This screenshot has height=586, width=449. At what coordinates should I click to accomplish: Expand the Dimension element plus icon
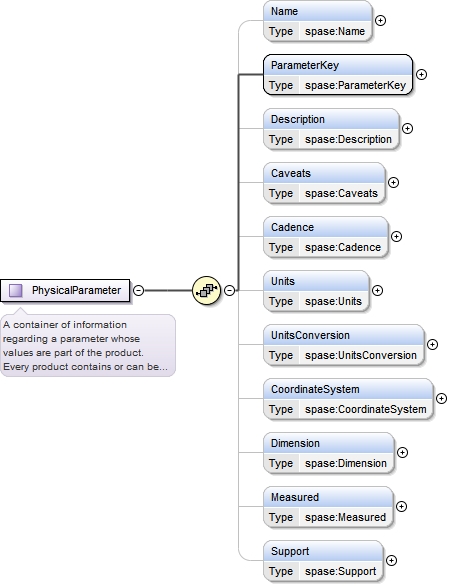pyautogui.click(x=402, y=453)
